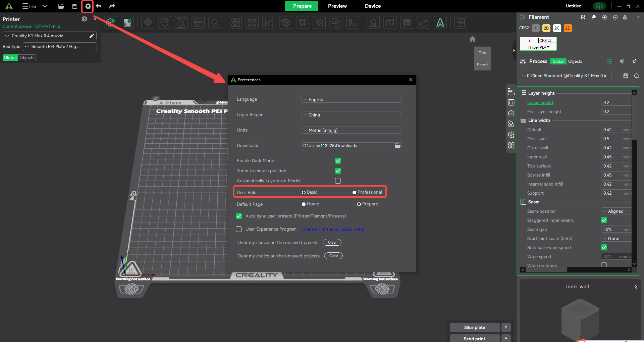The width and height of the screenshot is (644, 342).
Task: Click the cloud upload icon in title bar
Action: tap(599, 6)
